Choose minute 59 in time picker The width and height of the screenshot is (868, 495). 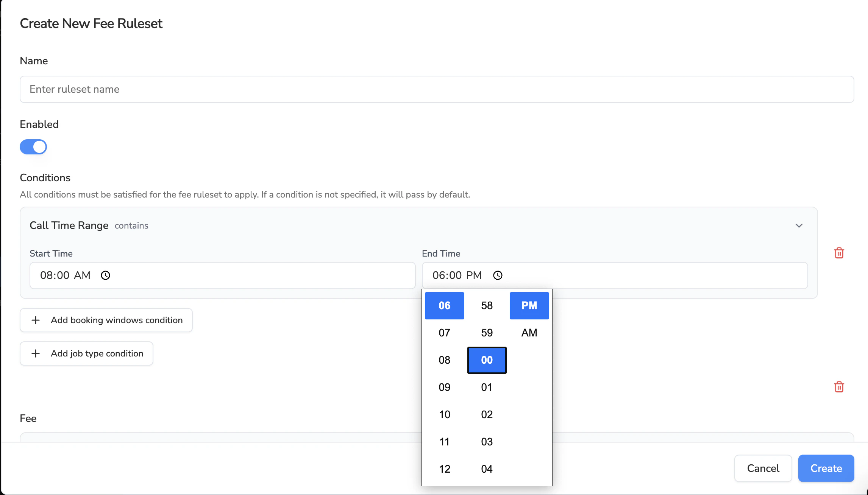tap(487, 333)
